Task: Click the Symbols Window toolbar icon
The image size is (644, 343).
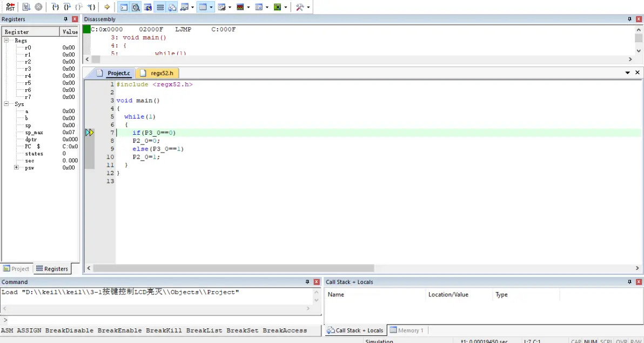Action: (x=147, y=7)
